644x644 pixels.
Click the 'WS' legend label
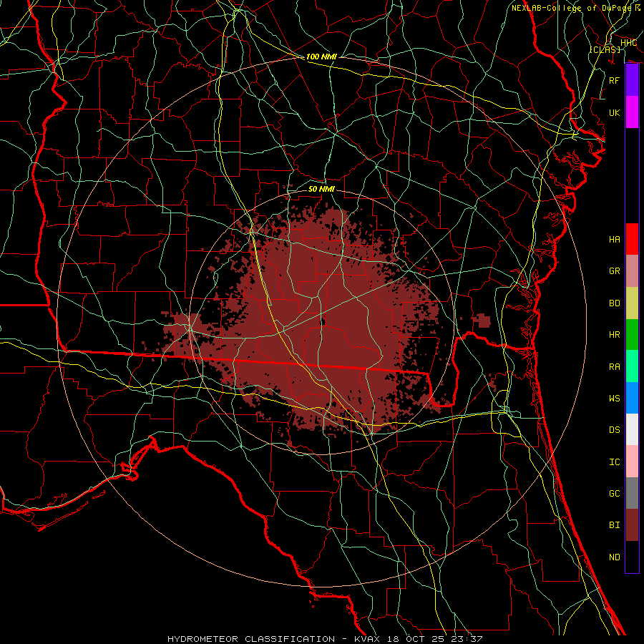pos(614,399)
